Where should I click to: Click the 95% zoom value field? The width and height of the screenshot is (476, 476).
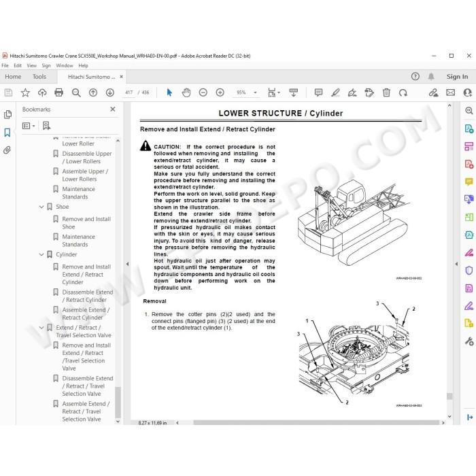click(241, 92)
